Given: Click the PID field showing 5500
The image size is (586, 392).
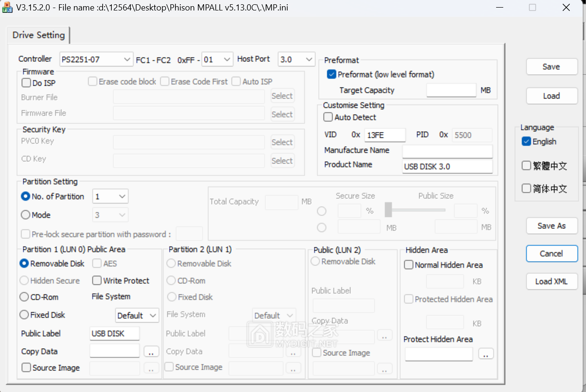Looking at the screenshot, I should coord(472,135).
